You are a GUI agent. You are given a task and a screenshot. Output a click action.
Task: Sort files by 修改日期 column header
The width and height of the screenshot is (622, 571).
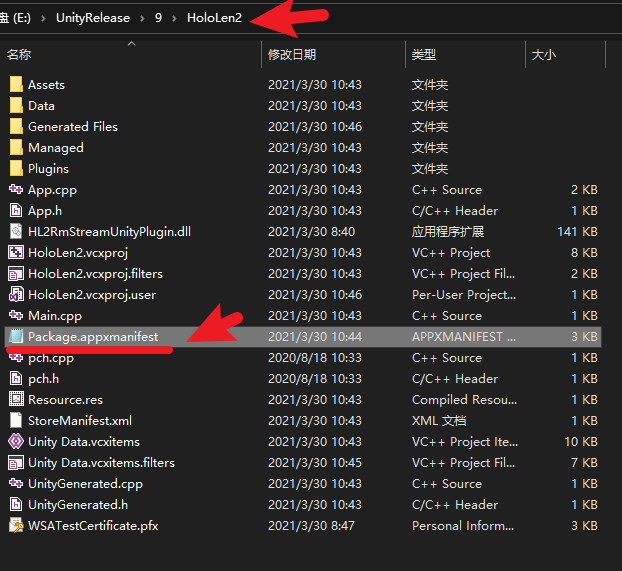(x=292, y=54)
